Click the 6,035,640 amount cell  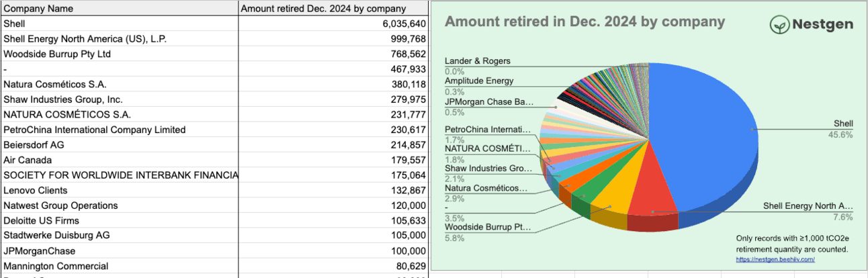click(334, 24)
